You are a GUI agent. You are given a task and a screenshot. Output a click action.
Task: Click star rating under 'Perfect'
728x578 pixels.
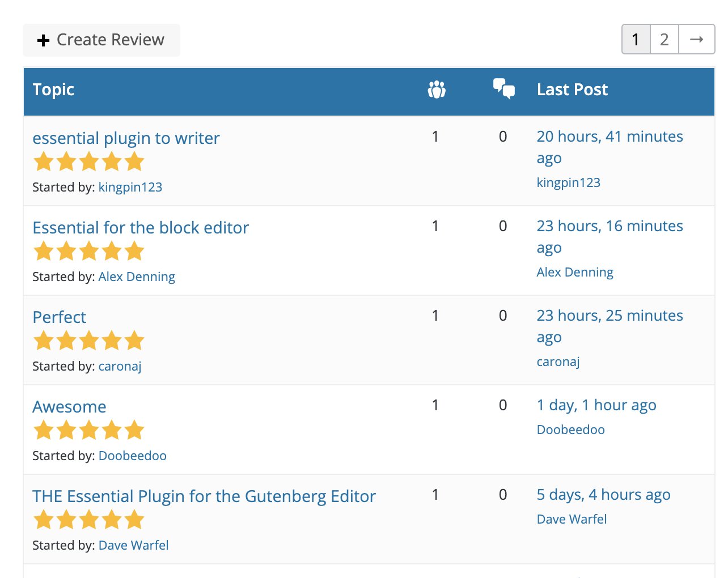coord(89,341)
